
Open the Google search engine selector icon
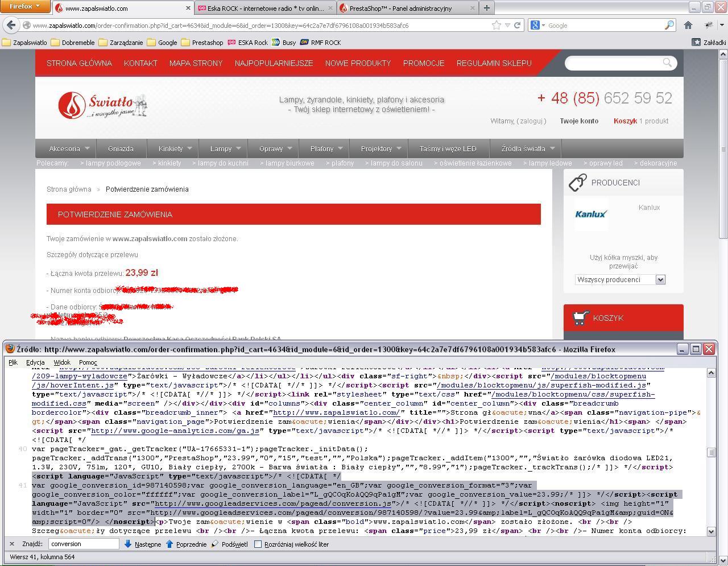point(535,25)
